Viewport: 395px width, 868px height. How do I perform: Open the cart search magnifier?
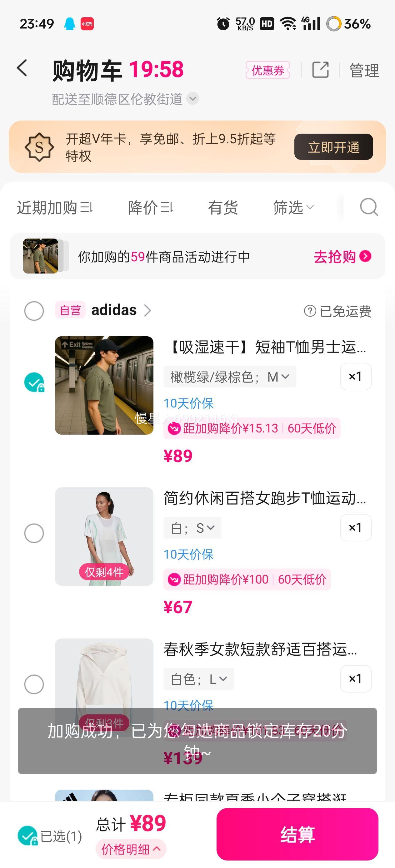point(368,207)
